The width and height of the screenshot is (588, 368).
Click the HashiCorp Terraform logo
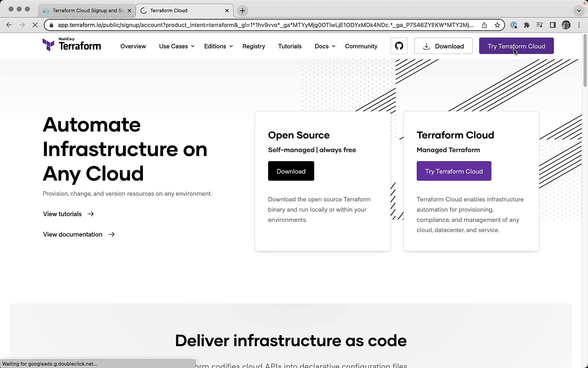click(x=72, y=45)
